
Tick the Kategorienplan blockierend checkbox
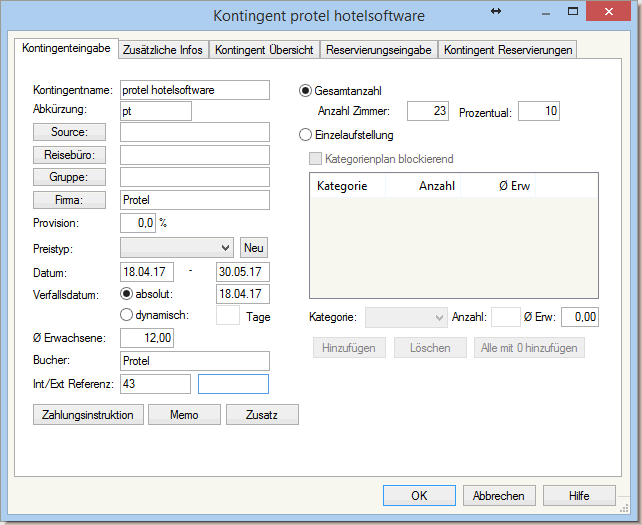[x=315, y=159]
